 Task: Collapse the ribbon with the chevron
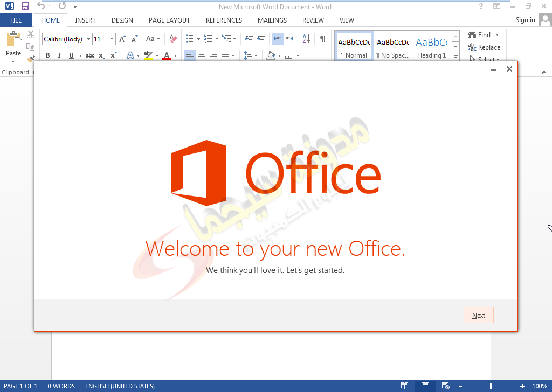[544, 72]
